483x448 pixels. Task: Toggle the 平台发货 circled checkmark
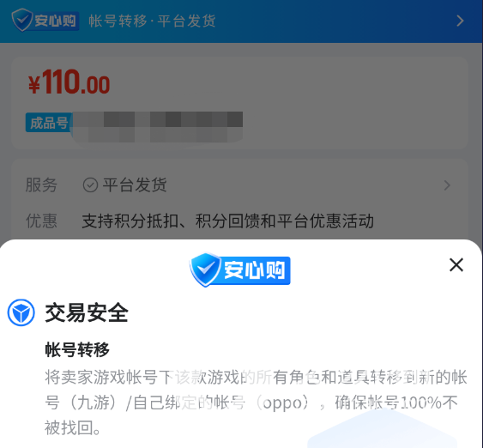(x=91, y=185)
